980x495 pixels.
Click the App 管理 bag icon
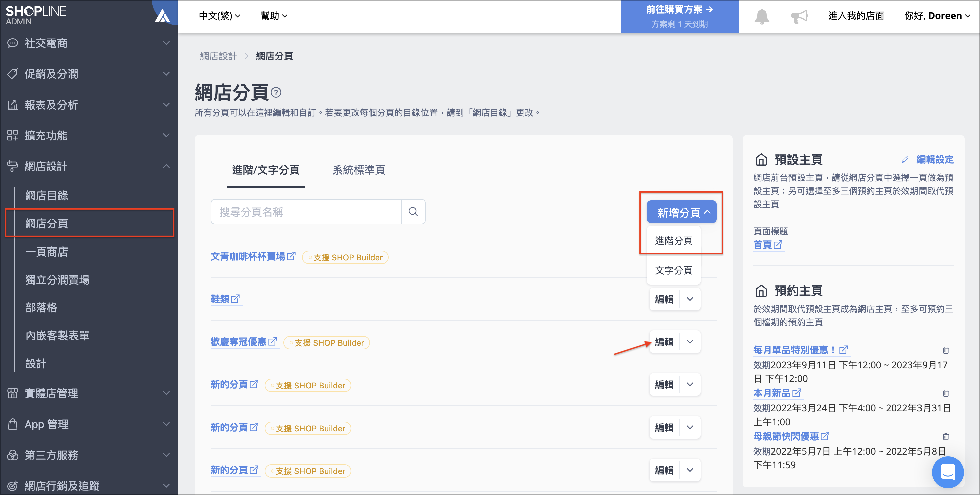[13, 424]
